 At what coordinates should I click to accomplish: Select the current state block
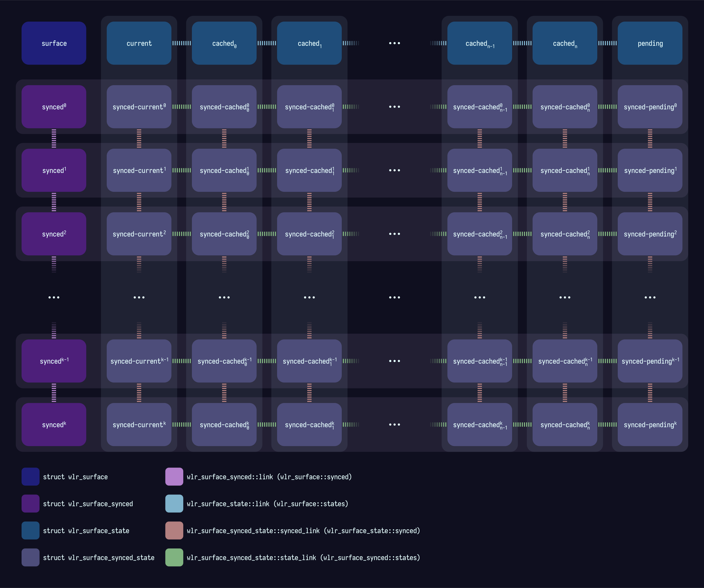click(x=139, y=43)
